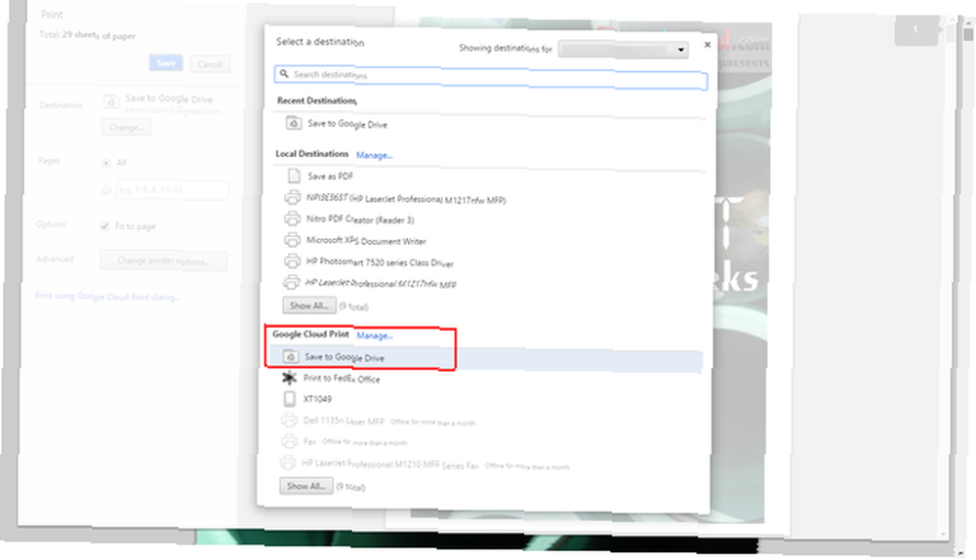This screenshot has width=976, height=560.
Task: Click the page range input field
Action: [172, 190]
